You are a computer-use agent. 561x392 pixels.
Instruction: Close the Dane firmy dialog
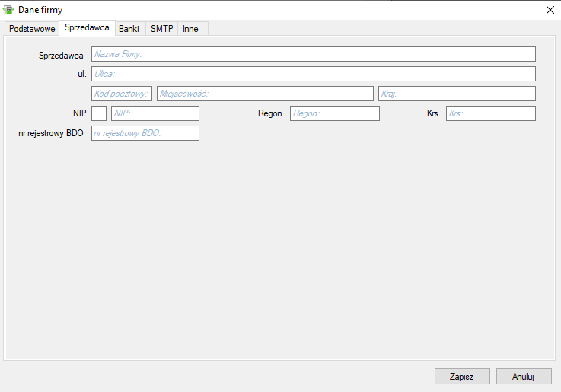pos(550,10)
